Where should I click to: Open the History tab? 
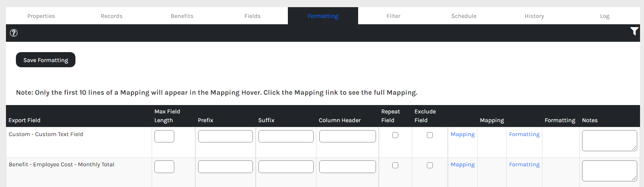pyautogui.click(x=534, y=16)
